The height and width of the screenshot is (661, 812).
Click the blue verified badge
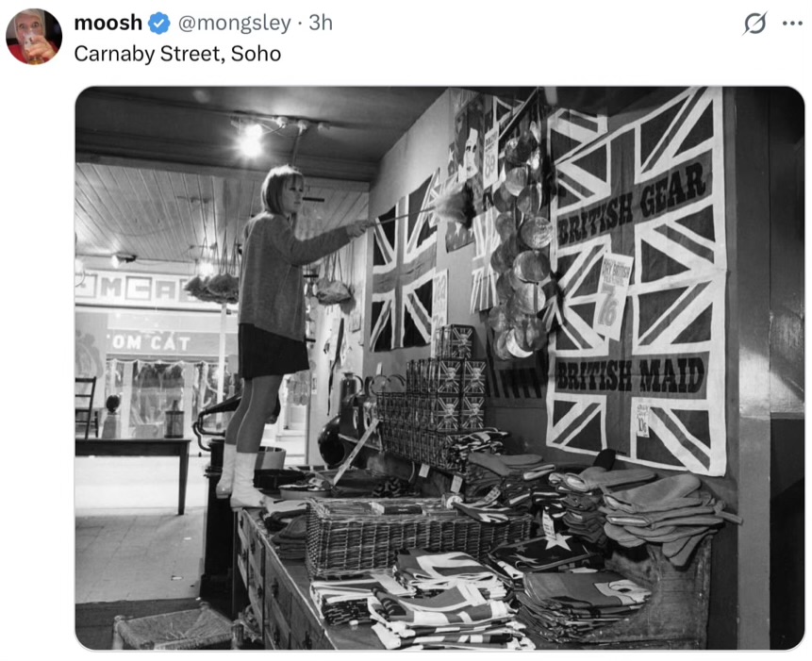coord(159,24)
